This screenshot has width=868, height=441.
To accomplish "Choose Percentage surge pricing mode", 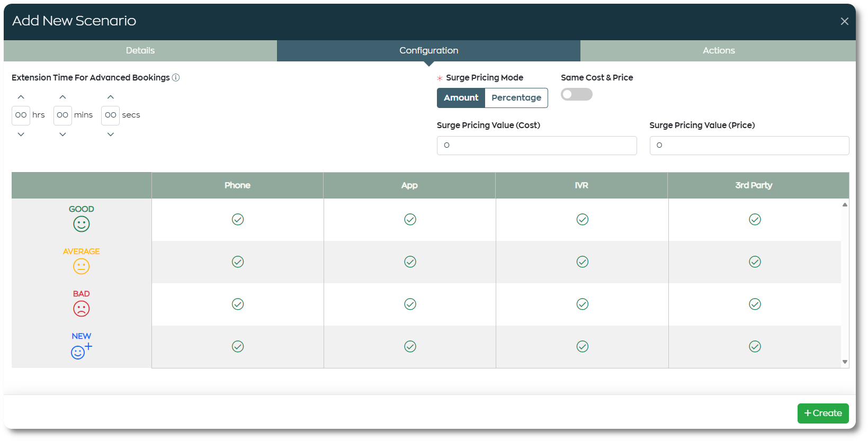I will tap(516, 98).
